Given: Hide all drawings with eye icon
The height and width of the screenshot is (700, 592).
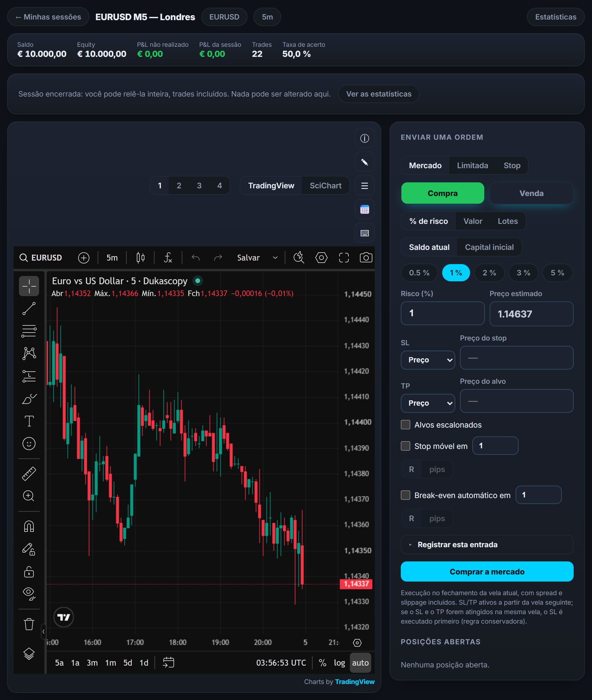Looking at the screenshot, I should pyautogui.click(x=29, y=594).
